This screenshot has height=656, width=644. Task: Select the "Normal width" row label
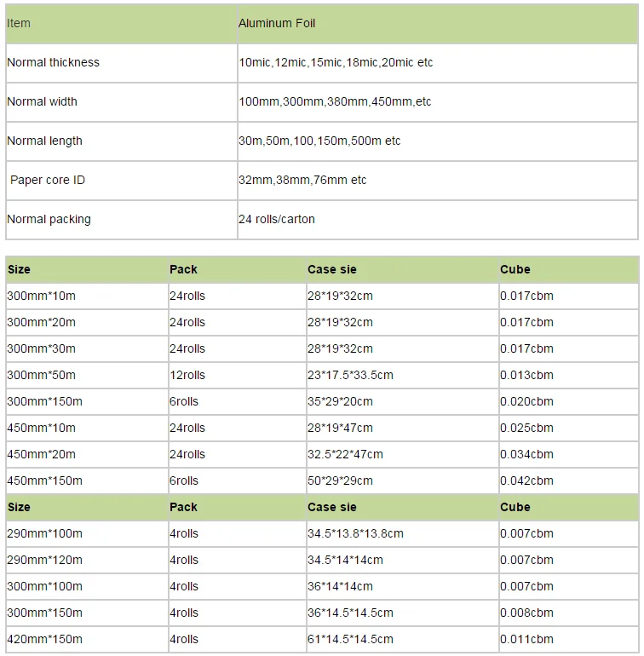tap(42, 101)
